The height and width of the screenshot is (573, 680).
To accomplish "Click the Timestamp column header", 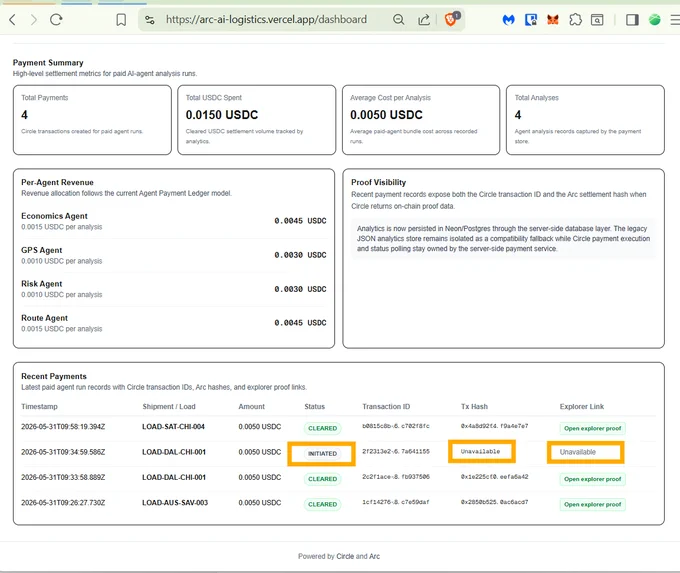I will [39, 406].
